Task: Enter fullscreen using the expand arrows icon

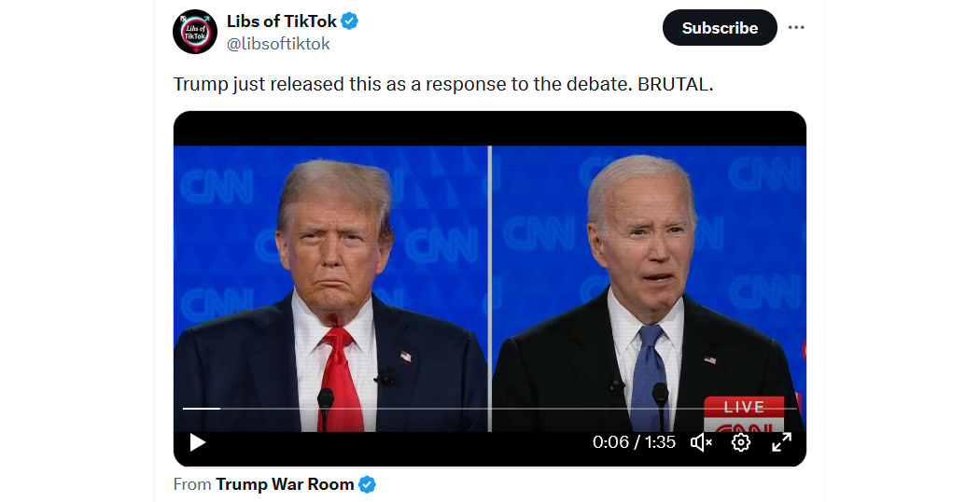Action: (x=781, y=442)
